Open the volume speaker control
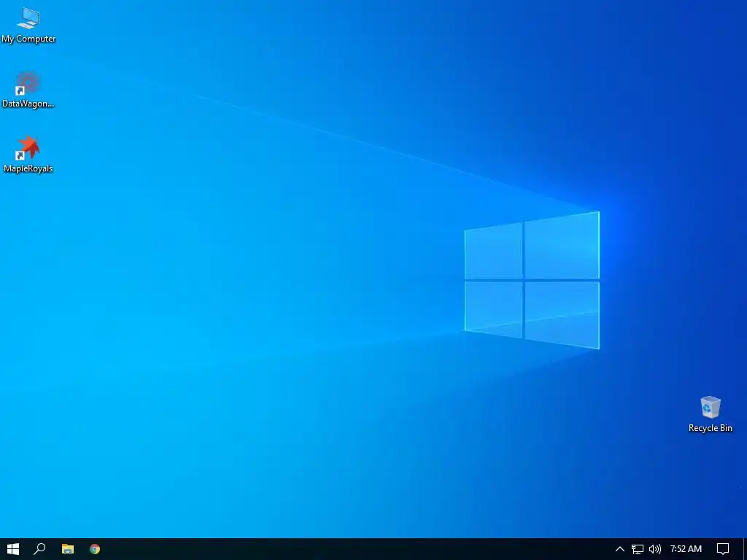This screenshot has height=560, width=747. point(654,549)
